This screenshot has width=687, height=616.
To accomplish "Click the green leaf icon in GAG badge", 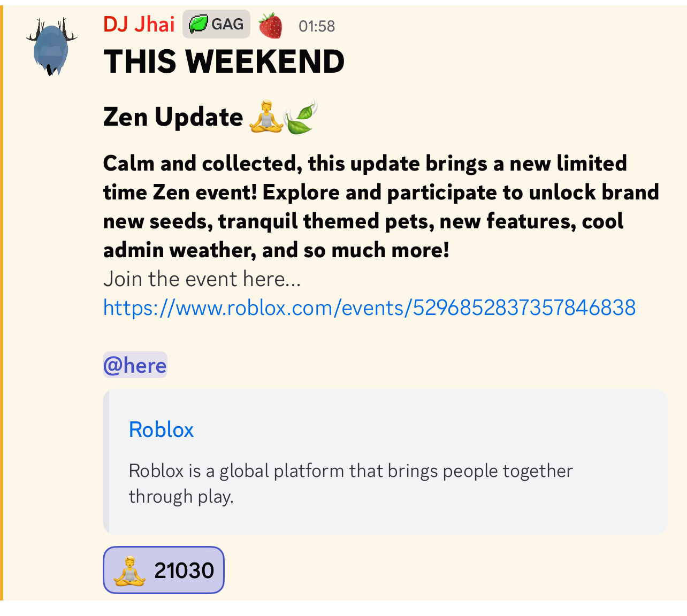I will point(199,24).
